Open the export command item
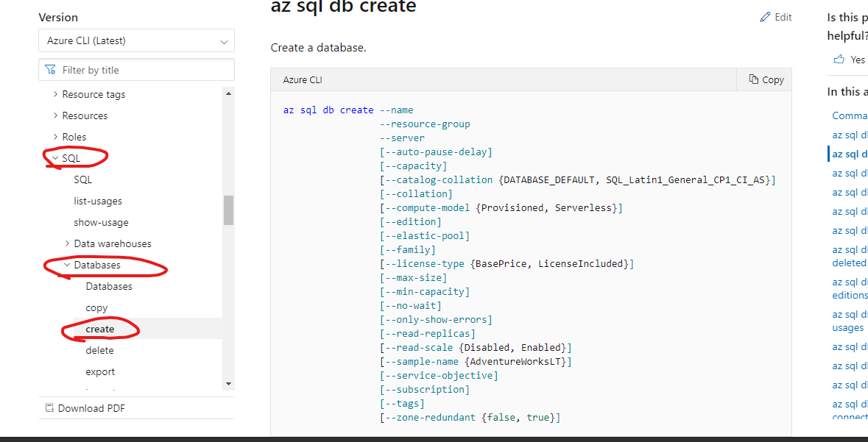The image size is (868, 442). point(101,371)
